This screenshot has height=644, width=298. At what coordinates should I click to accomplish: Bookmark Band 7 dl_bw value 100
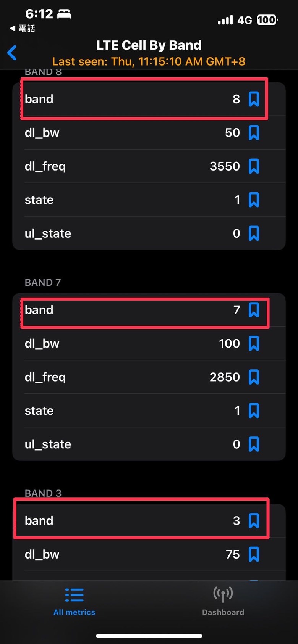tap(254, 344)
